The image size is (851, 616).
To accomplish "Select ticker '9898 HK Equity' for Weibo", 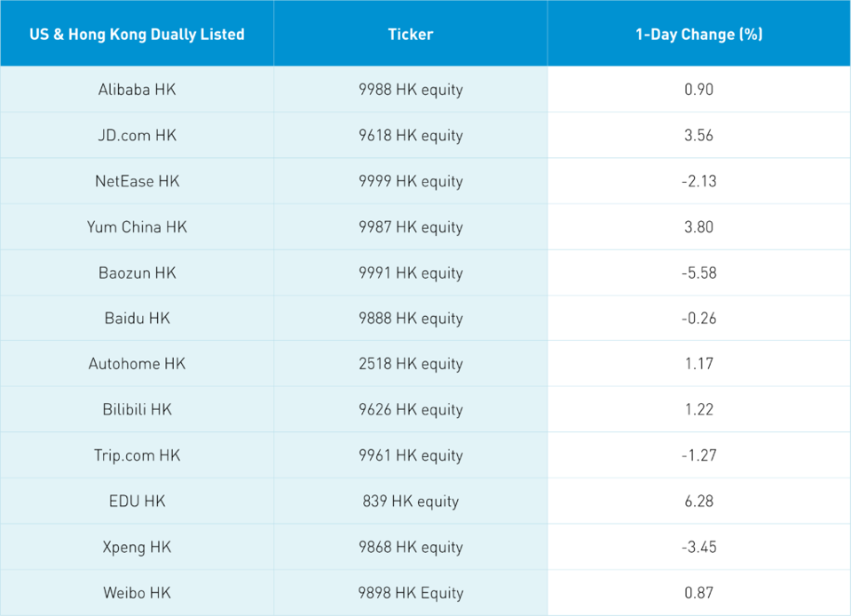I will coord(410,593).
